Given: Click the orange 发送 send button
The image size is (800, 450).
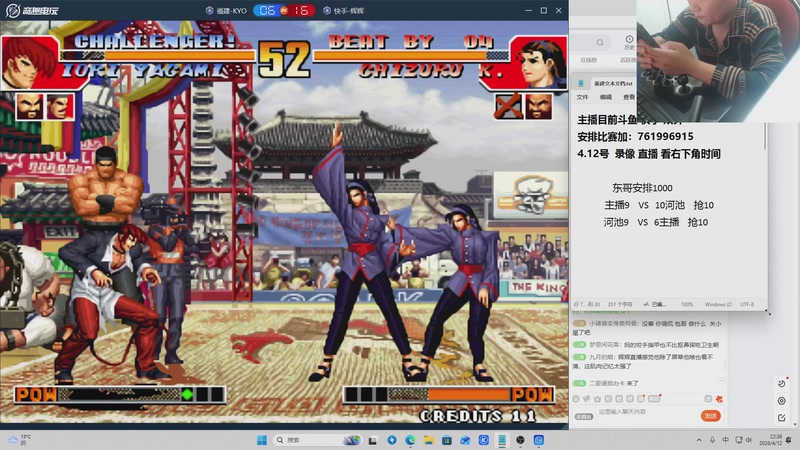Looking at the screenshot, I should click(x=711, y=416).
